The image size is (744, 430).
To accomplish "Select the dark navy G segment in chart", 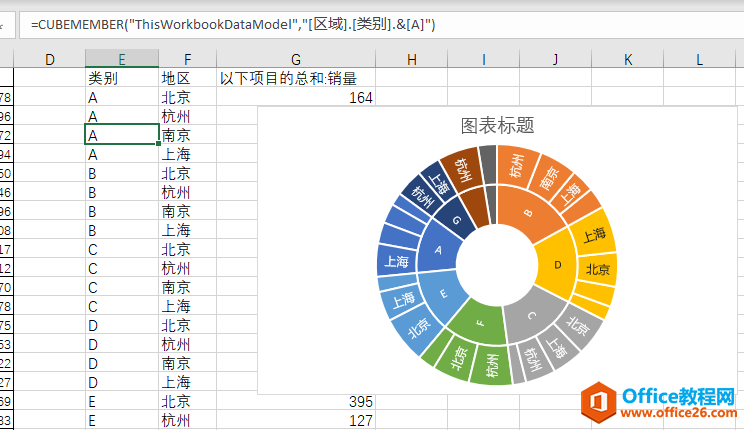I will click(456, 219).
